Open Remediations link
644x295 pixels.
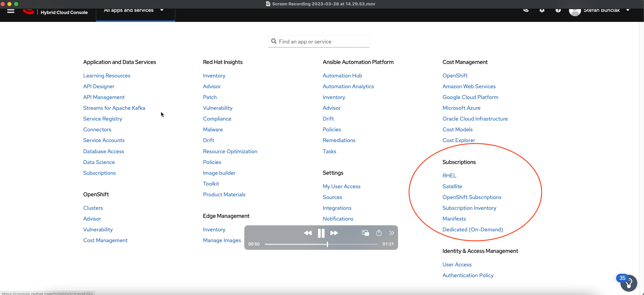(x=339, y=140)
